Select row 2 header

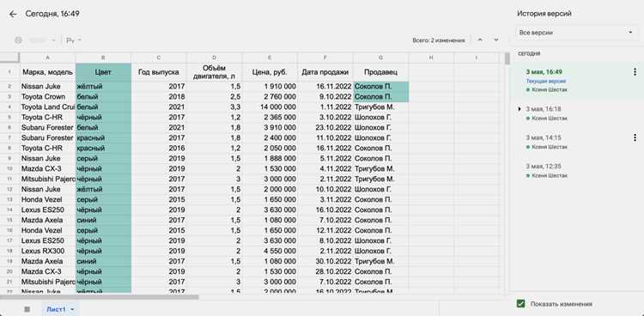(9, 87)
